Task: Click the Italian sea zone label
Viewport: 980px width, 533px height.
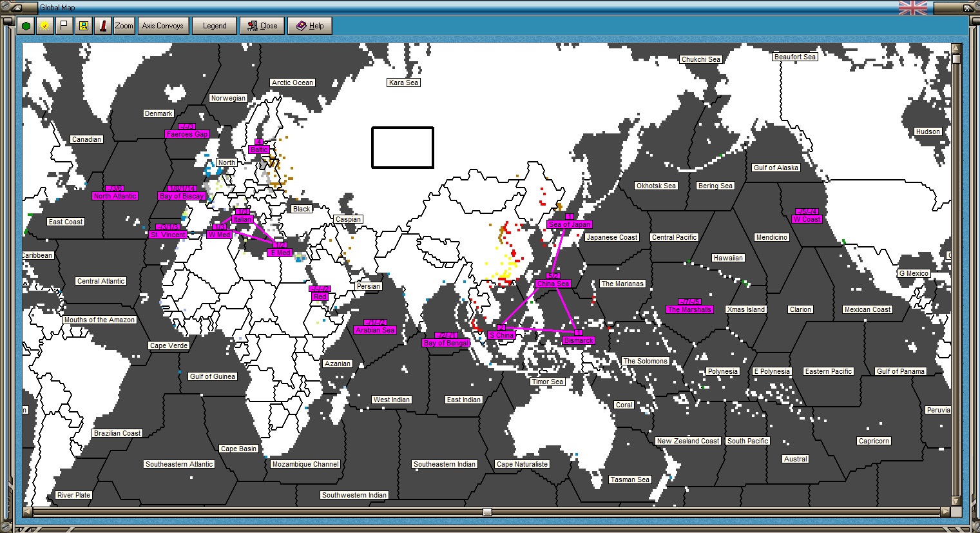Action: click(x=243, y=219)
